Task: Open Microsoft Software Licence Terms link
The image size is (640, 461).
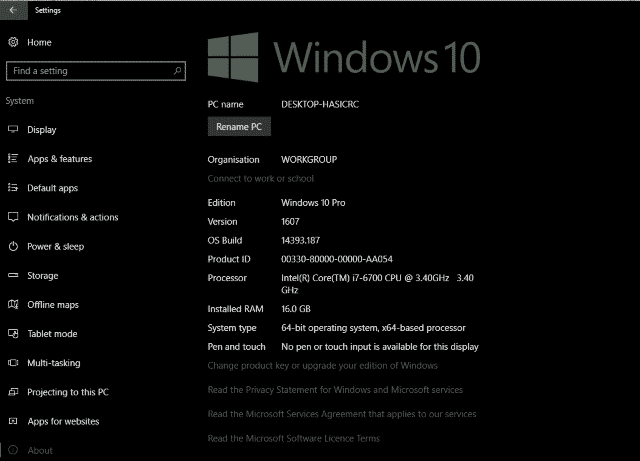Action: 293,439
